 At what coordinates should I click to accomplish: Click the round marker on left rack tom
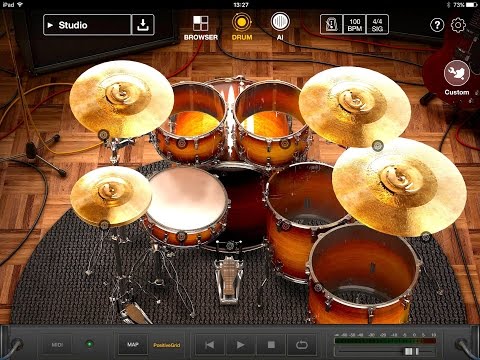tap(181, 144)
